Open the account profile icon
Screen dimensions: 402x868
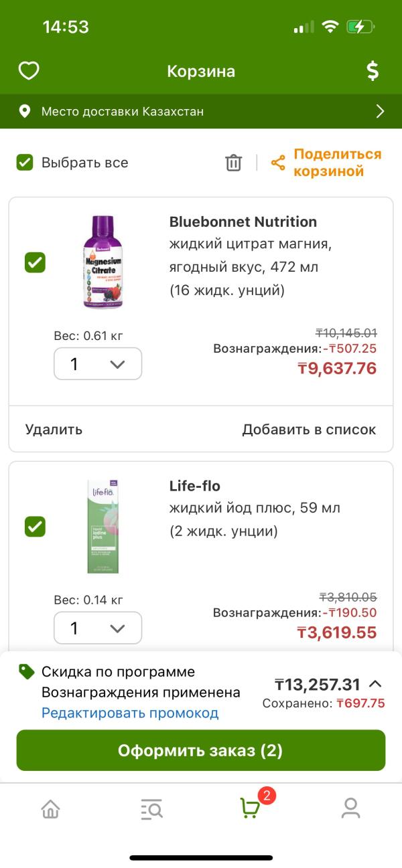pos(350,808)
